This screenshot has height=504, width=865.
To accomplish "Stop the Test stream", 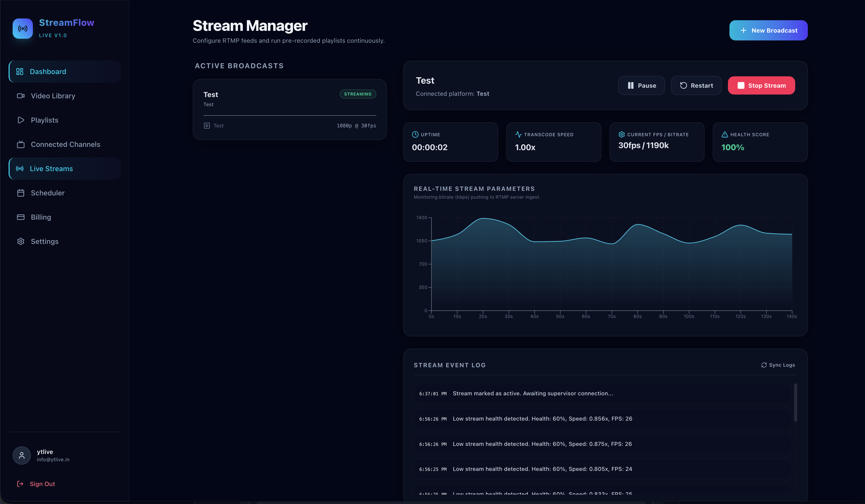I will [761, 85].
